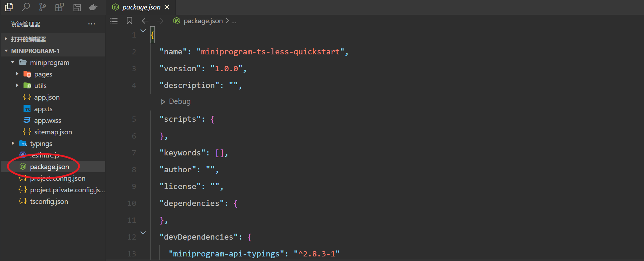Click the pages folder icon
This screenshot has width=644, height=261.
pyautogui.click(x=27, y=74)
